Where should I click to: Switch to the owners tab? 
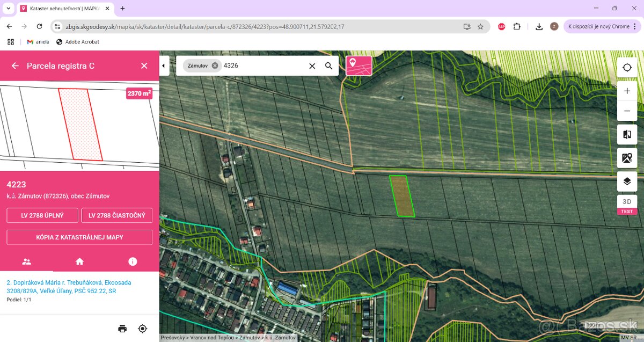26,261
